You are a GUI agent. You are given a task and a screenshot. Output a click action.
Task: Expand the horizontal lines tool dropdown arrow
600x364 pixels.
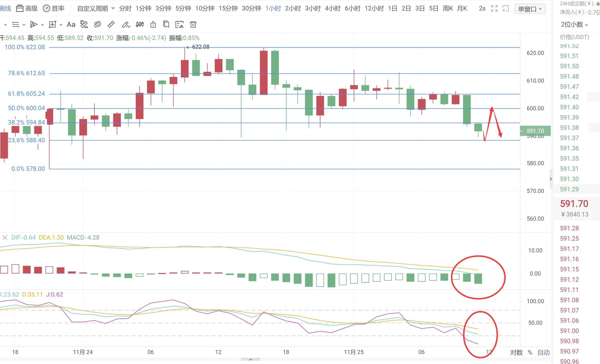[24, 25]
